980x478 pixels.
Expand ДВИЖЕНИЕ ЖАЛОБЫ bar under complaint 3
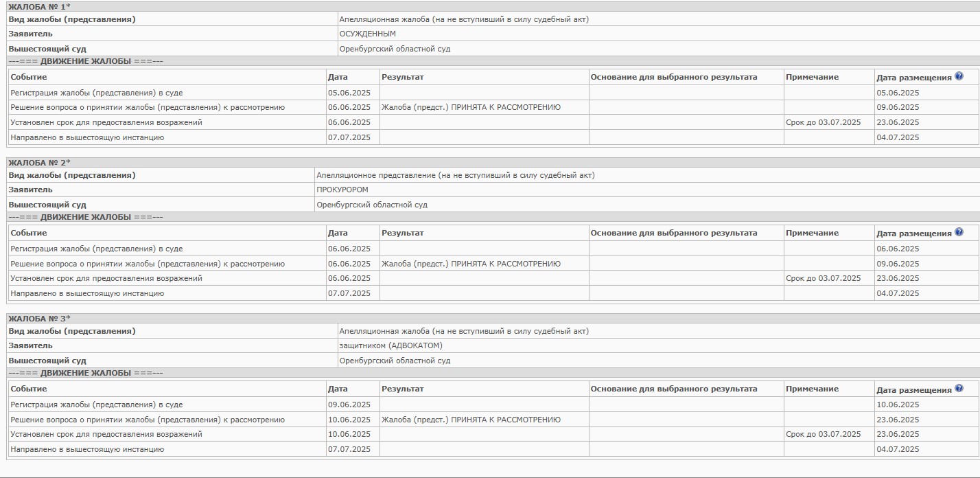pyautogui.click(x=86, y=373)
